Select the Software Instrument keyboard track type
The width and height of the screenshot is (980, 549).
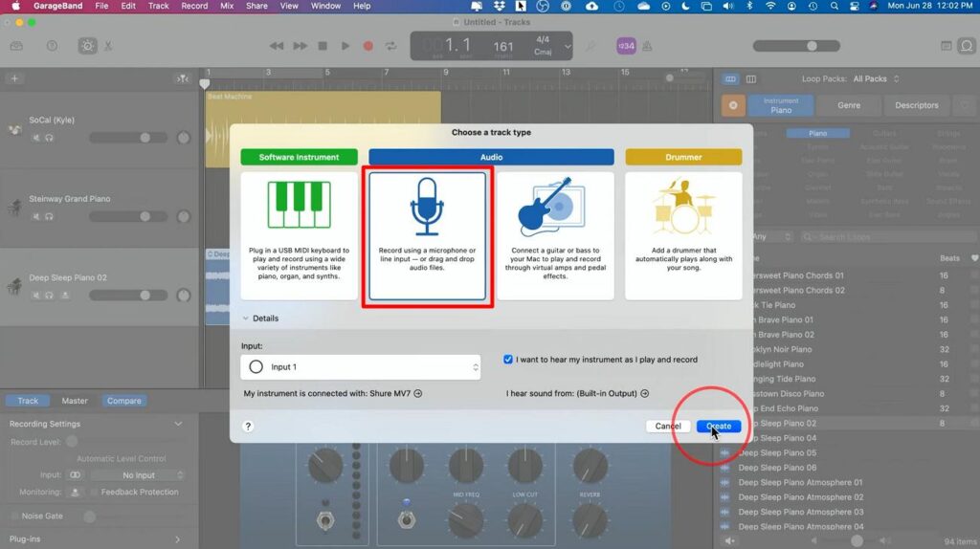pyautogui.click(x=299, y=235)
